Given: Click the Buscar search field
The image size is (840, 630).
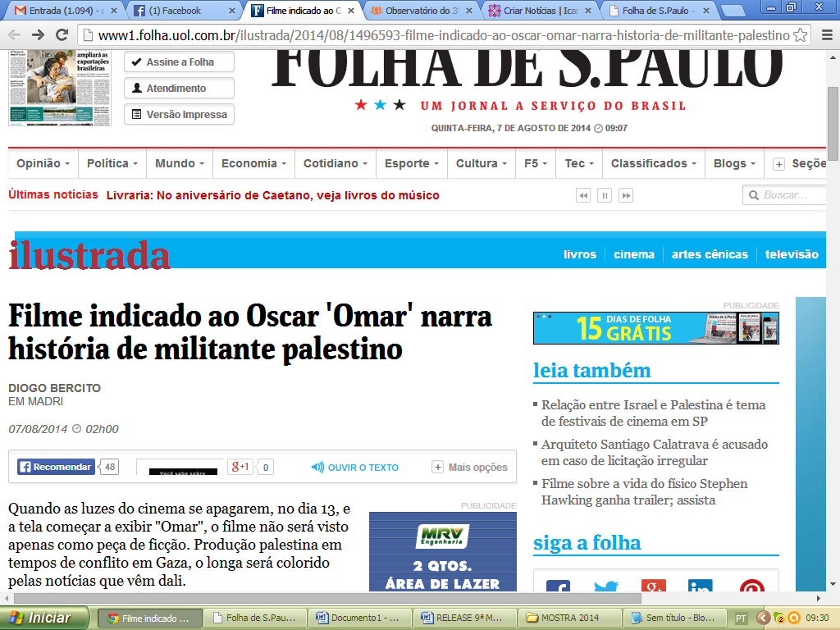Looking at the screenshot, I should (x=785, y=195).
